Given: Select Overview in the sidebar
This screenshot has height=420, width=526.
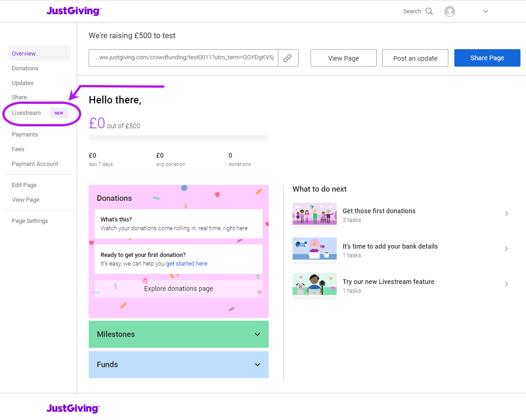Looking at the screenshot, I should (40, 53).
